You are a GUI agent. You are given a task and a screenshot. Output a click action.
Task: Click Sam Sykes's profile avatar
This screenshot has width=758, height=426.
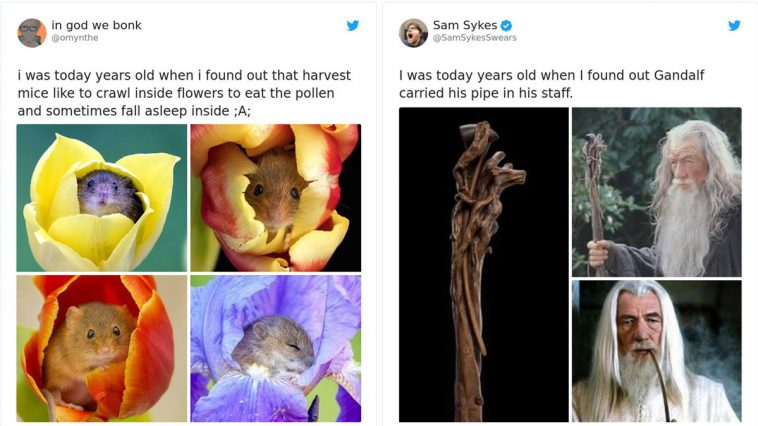point(413,32)
